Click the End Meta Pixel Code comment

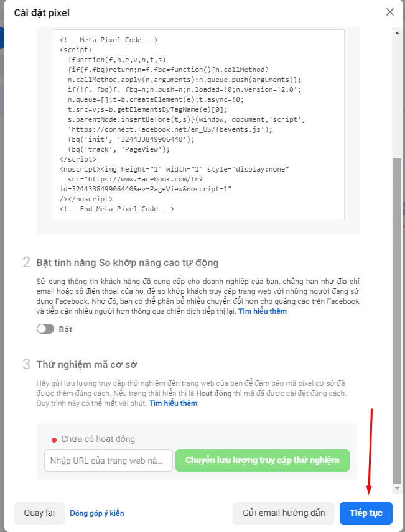coord(117,209)
